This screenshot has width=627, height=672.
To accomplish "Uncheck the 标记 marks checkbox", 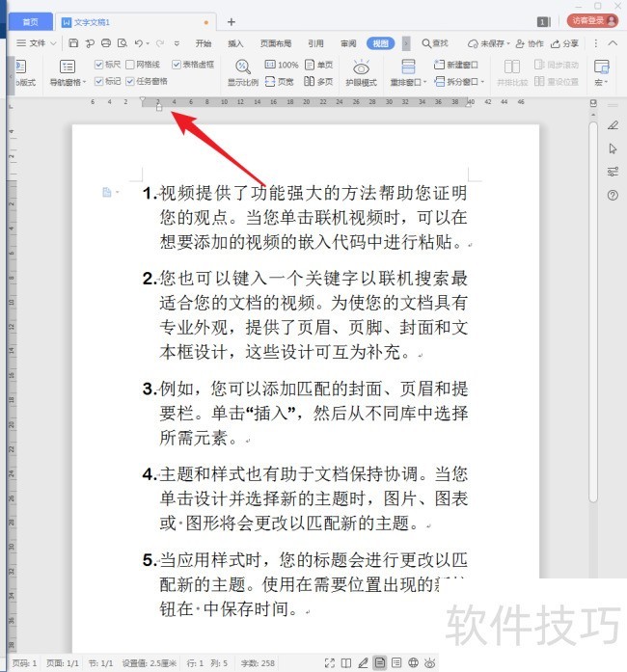I will [98, 81].
